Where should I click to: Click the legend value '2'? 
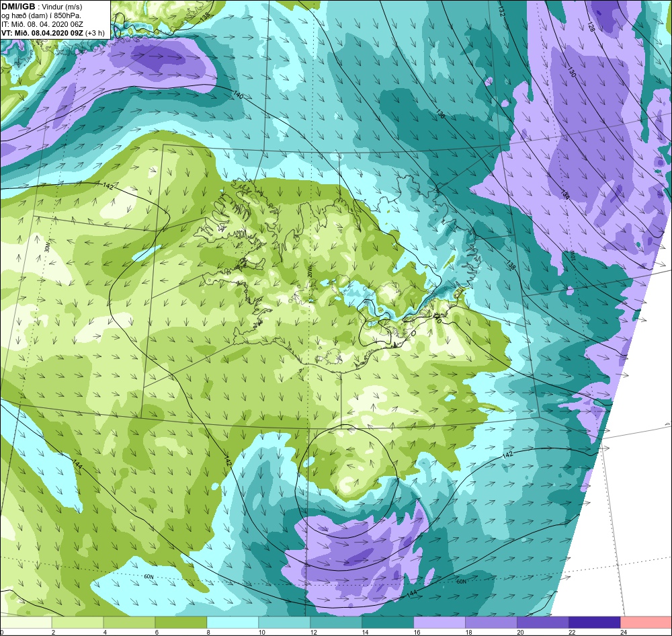[53, 632]
